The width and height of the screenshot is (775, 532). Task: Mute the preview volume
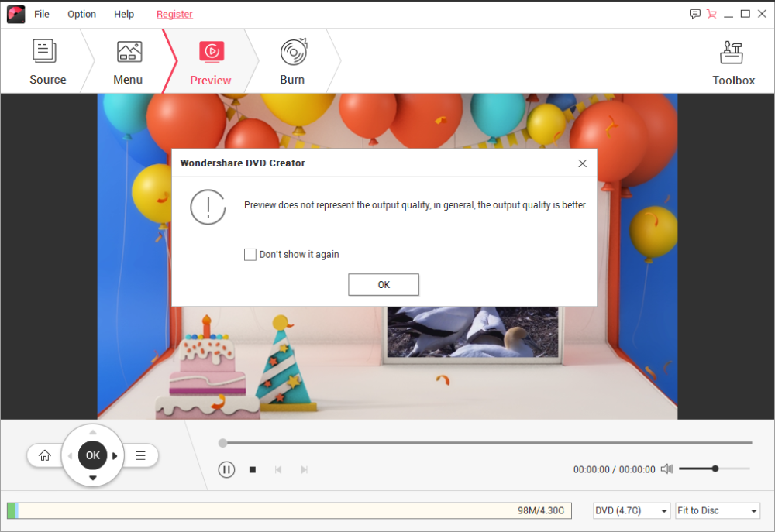point(666,469)
